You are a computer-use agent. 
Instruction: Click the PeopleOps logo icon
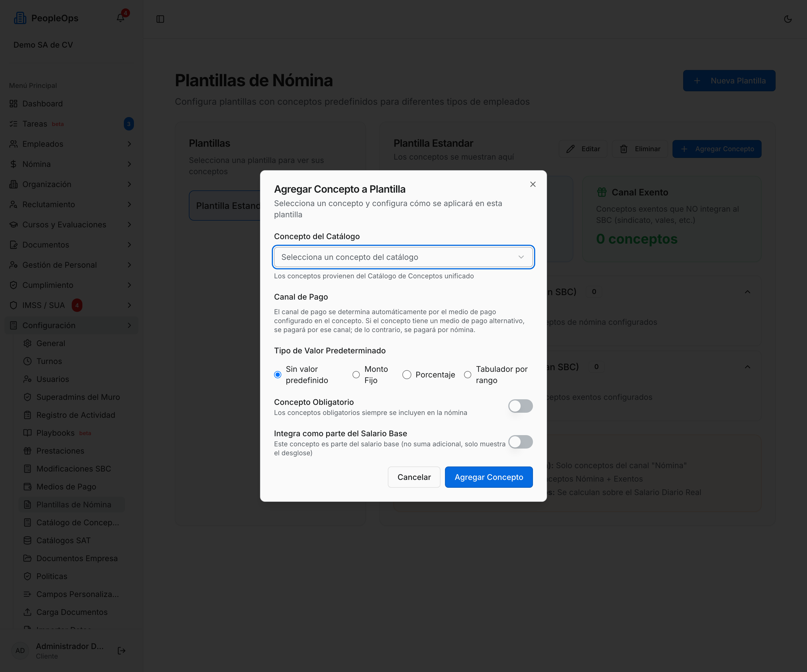click(20, 18)
